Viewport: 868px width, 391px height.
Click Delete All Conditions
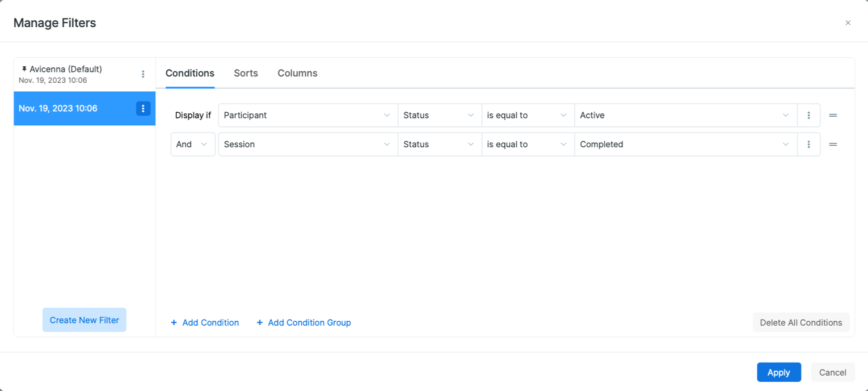pyautogui.click(x=800, y=322)
